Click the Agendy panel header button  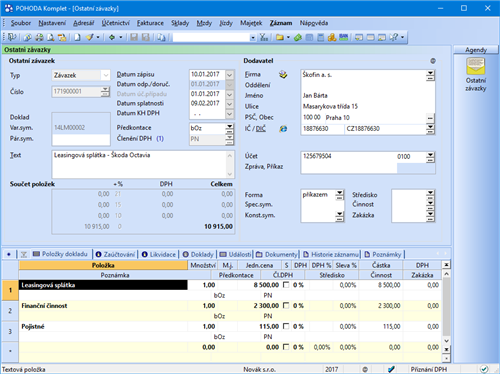476,50
